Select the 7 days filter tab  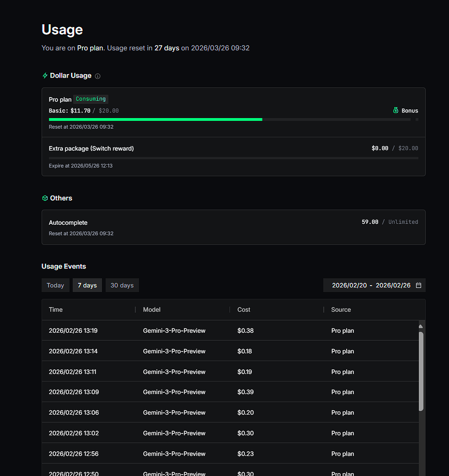coord(88,285)
